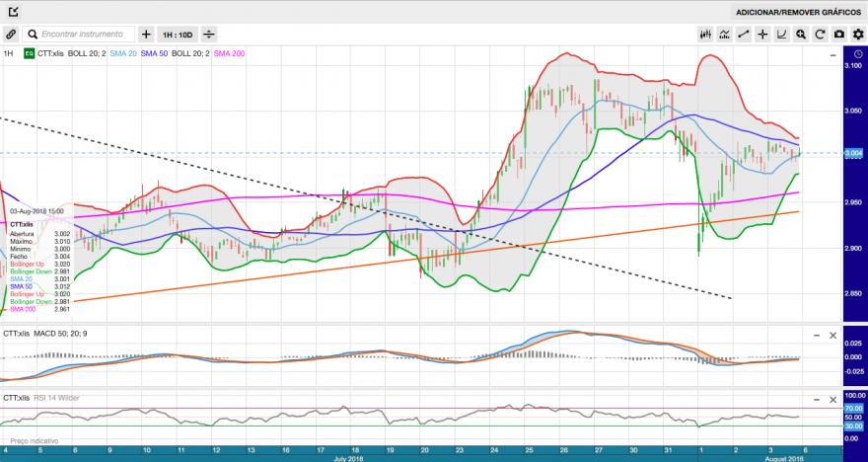
Task: Activate the crosshair cursor tool
Action: point(762,35)
